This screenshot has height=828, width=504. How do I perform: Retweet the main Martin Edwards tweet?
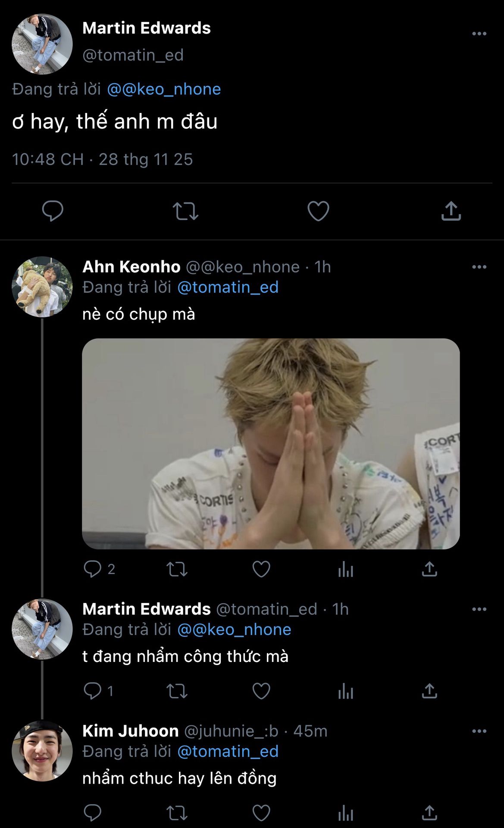(x=185, y=211)
